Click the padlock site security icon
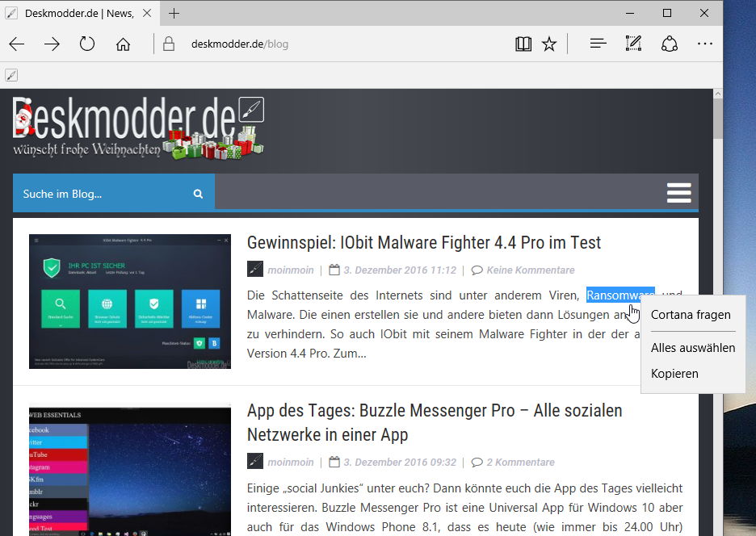Screen dimensions: 756x536 click(168, 44)
